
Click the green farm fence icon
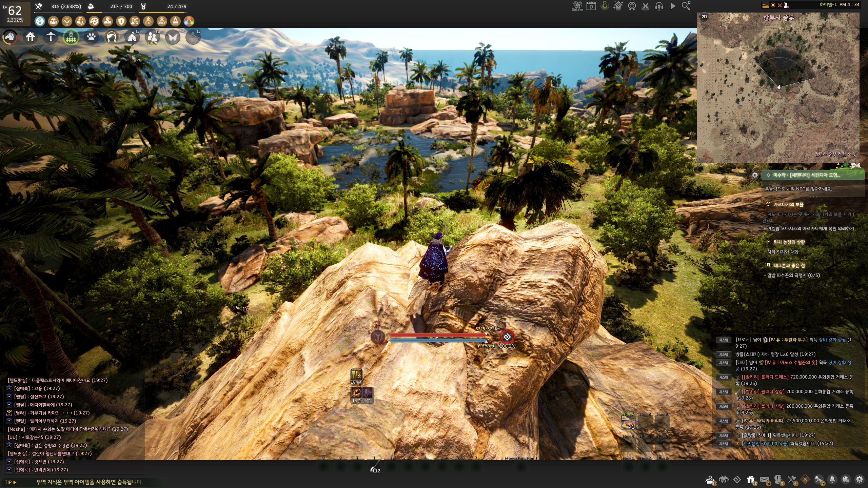(71, 37)
